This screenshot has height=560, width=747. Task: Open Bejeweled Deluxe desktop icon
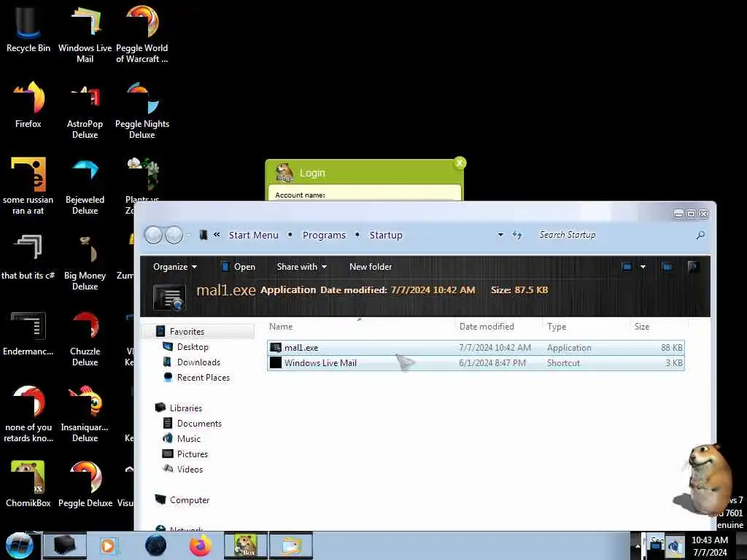pos(85,186)
